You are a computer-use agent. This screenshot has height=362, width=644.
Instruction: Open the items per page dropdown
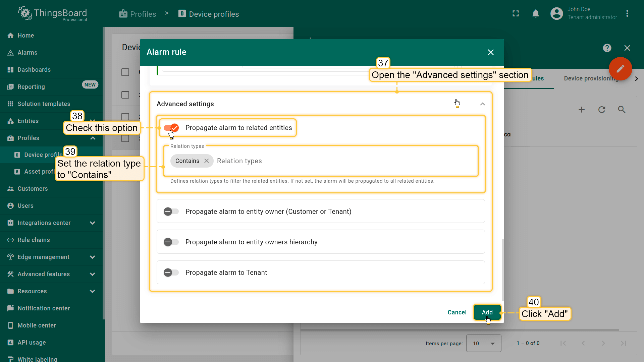tap(483, 343)
